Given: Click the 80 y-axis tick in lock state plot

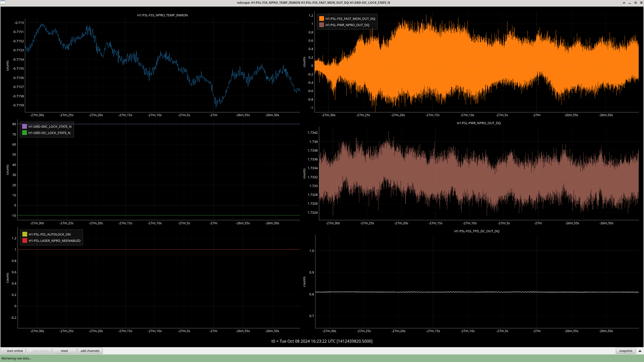Looking at the screenshot, I should tap(14, 124).
